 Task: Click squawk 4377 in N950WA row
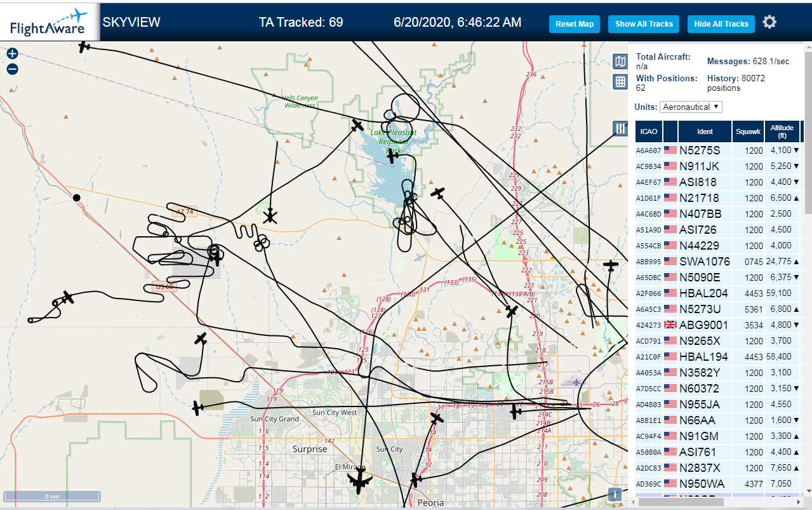tap(754, 484)
